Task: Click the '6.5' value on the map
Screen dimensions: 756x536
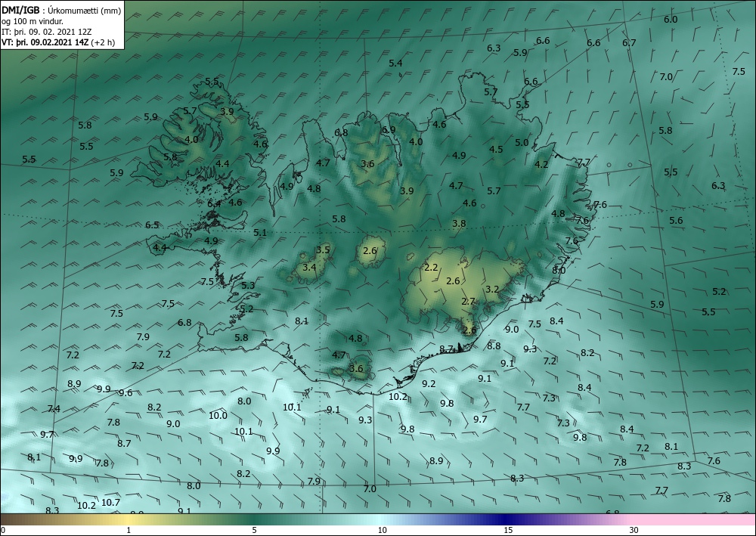Action: 152,225
